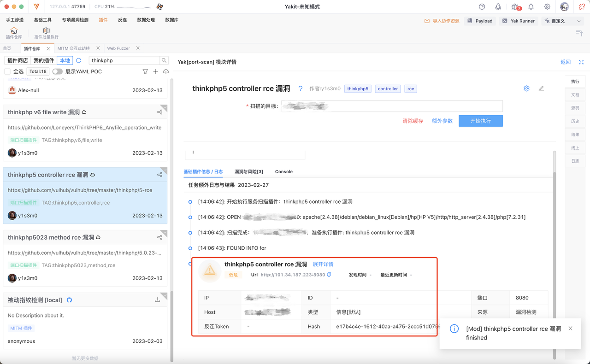590x364 pixels.
Task: Switch to MITM 交互式劫持 tab
Action: click(x=73, y=48)
